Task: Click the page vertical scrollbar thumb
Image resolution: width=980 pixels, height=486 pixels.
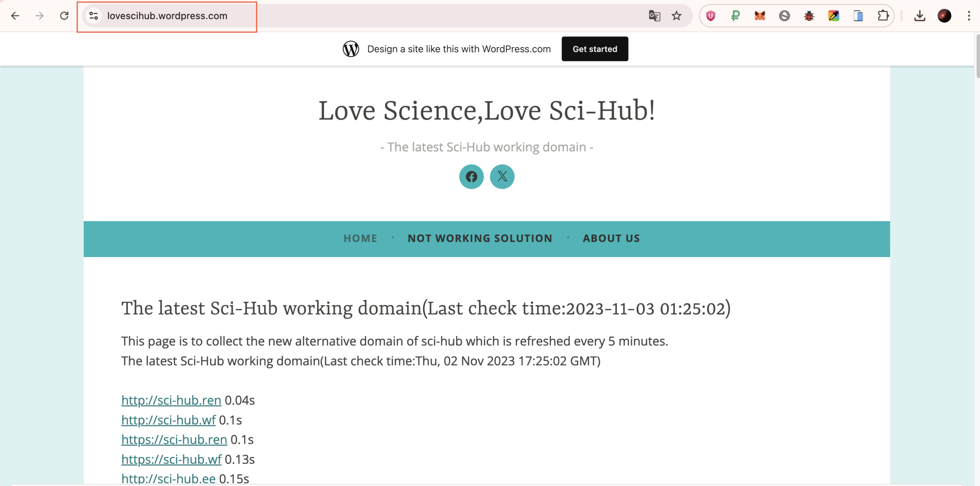Action: point(978,56)
